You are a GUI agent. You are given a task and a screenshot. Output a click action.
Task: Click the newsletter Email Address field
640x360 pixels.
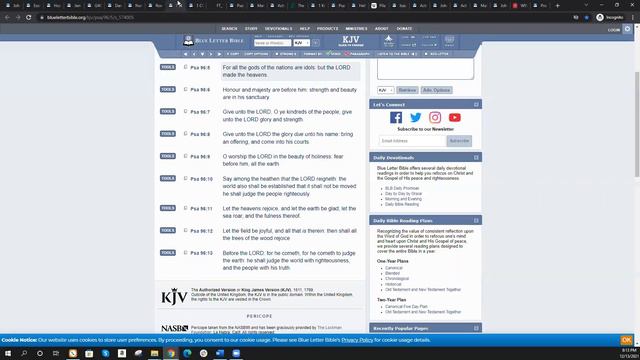click(412, 141)
